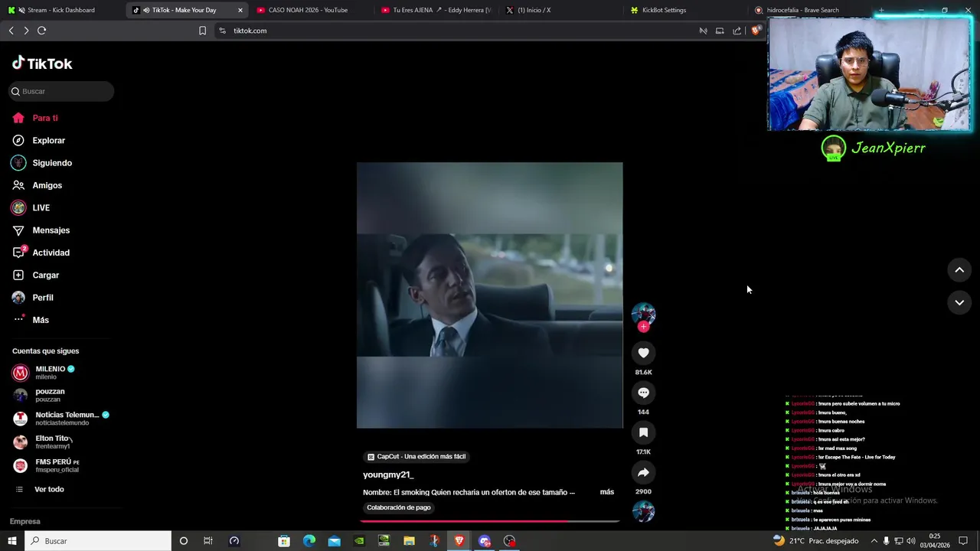This screenshot has height=551, width=980.
Task: Click the Colaboración de pago label
Action: [x=399, y=507]
